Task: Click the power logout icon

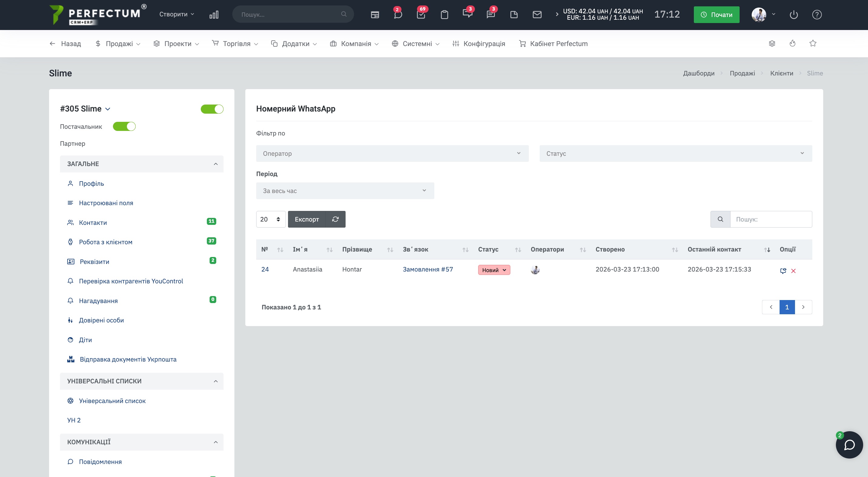Action: point(793,15)
